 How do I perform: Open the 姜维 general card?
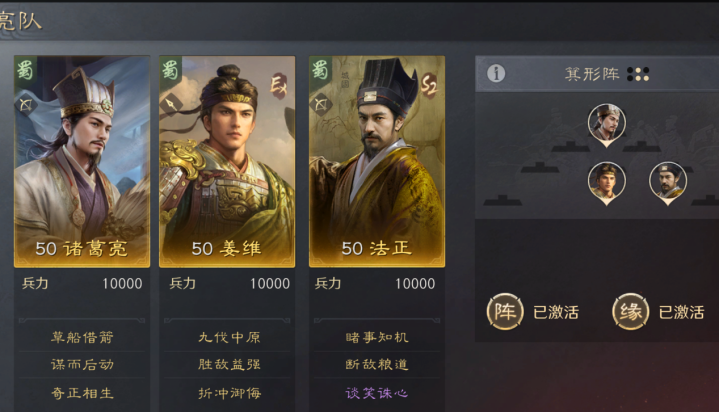pyautogui.click(x=227, y=161)
